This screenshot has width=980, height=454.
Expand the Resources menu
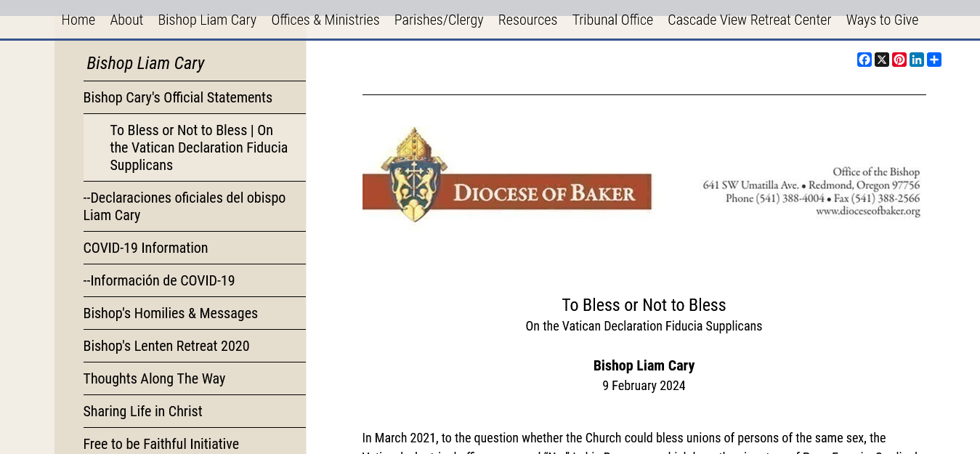point(527,20)
